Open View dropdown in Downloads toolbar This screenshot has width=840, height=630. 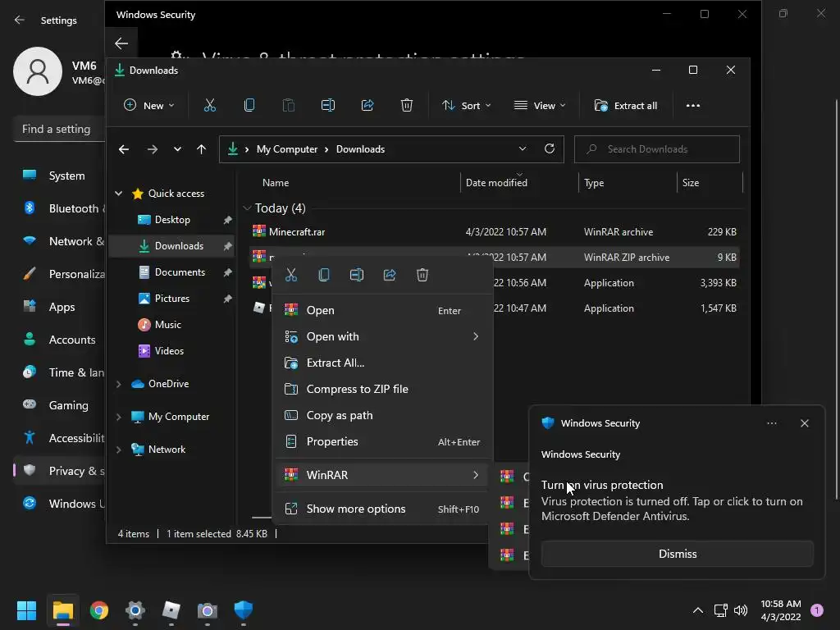(540, 106)
